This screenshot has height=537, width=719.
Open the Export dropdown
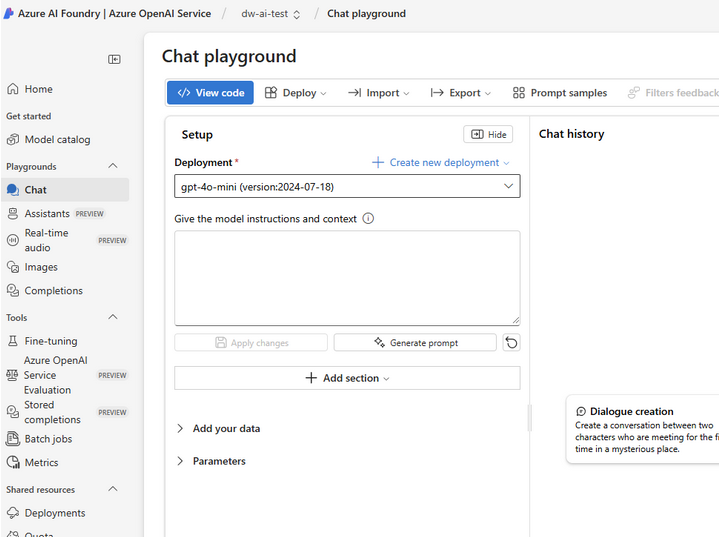point(460,93)
